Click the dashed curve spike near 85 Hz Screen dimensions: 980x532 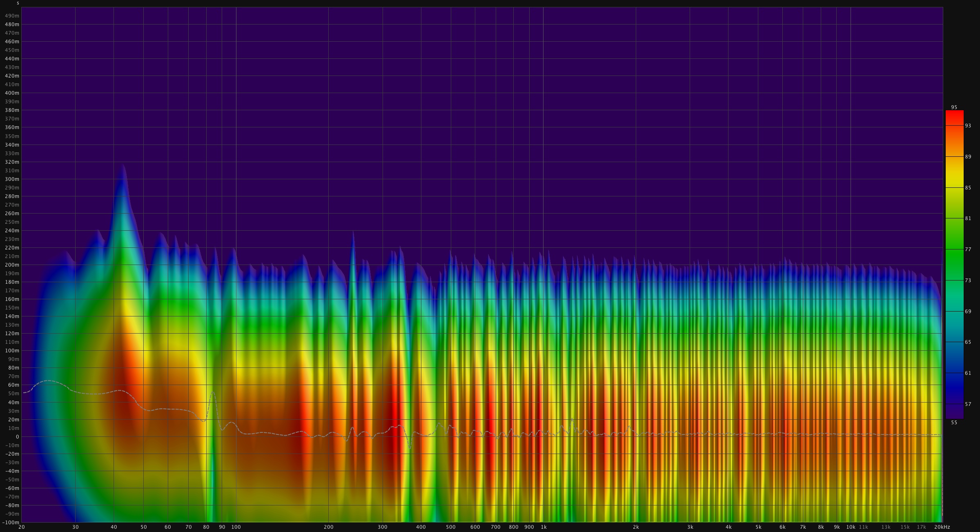(x=213, y=393)
